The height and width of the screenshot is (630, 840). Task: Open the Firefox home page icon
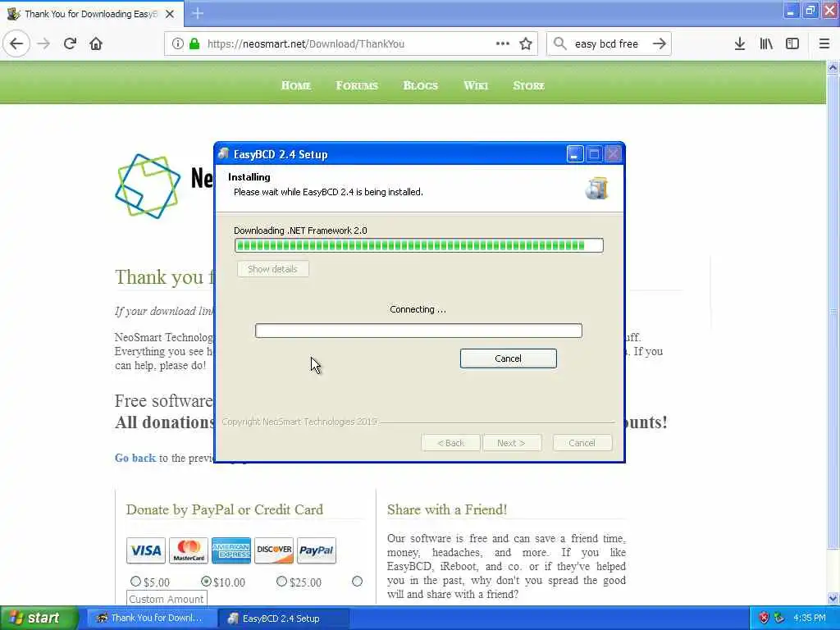(96, 43)
